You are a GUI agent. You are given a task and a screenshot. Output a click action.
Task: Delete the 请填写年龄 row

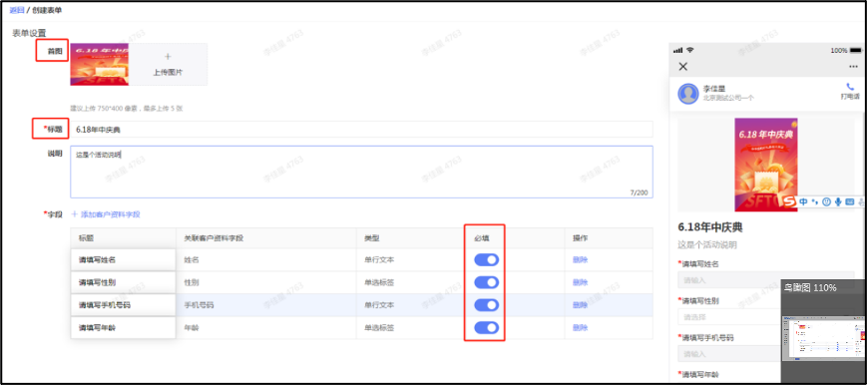tap(580, 328)
